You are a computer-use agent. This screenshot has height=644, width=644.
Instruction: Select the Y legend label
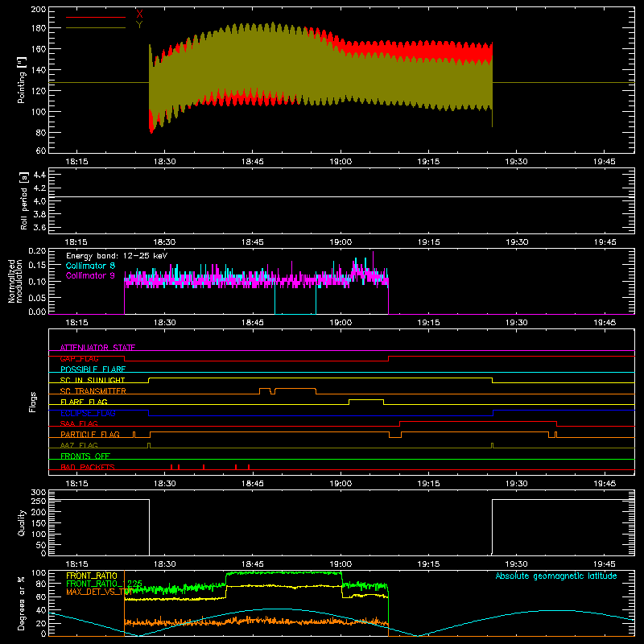pyautogui.click(x=139, y=25)
